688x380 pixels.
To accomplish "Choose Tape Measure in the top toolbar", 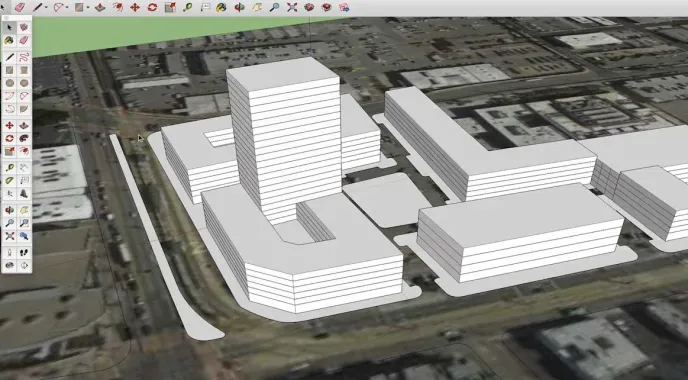I will (x=187, y=7).
